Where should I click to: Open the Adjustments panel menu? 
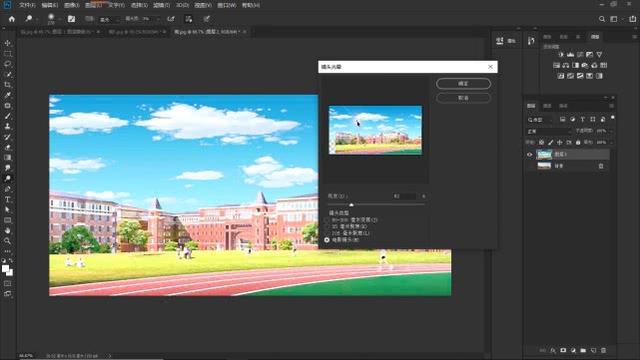click(634, 37)
